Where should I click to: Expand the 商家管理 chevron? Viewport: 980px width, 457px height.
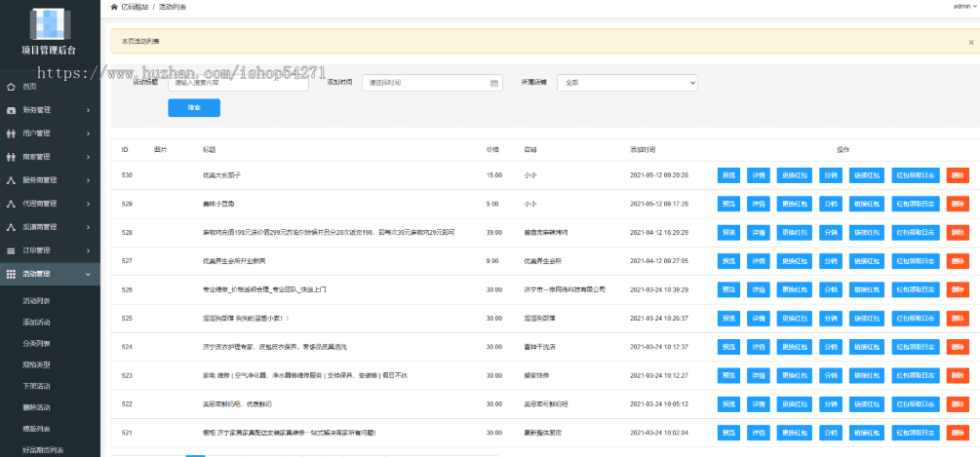click(88, 157)
